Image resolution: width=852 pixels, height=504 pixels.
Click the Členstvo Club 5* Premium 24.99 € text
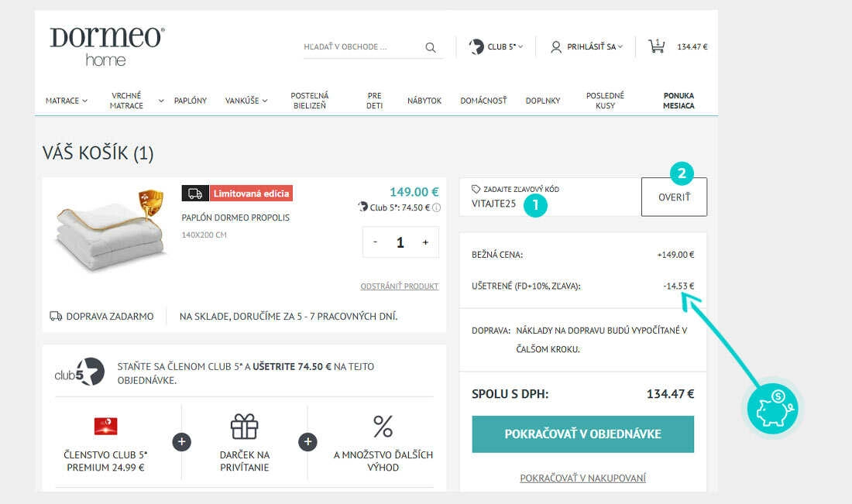pos(105,461)
